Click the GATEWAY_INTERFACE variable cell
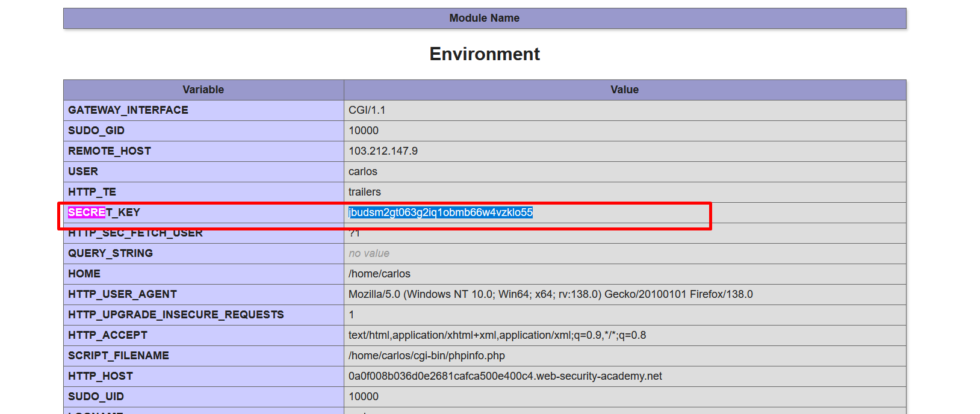This screenshot has width=980, height=414. tap(128, 110)
